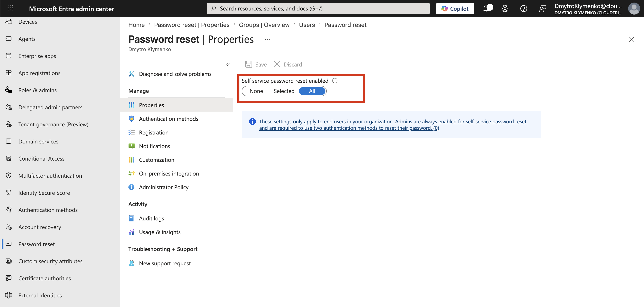
Task: Open New support request
Action: coord(177,264)
